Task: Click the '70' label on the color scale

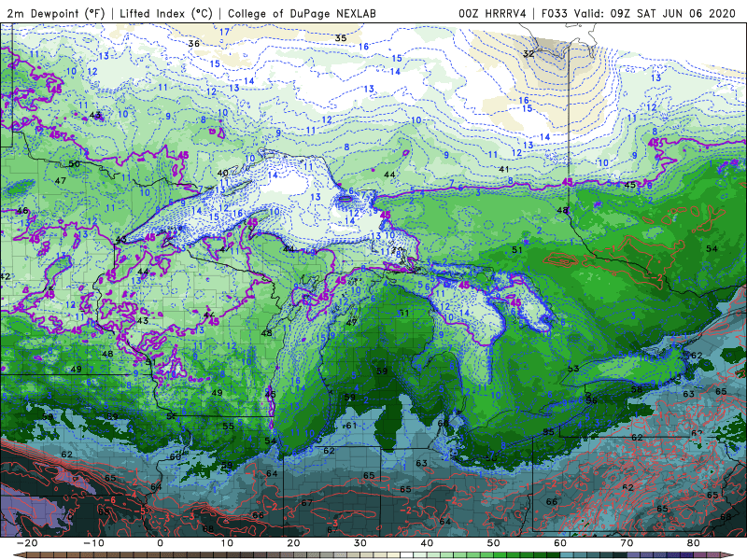Action: tap(627, 543)
